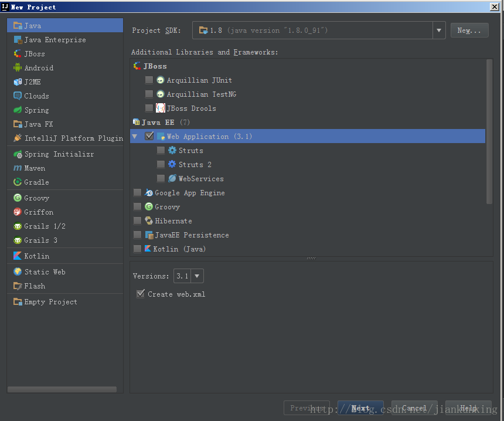This screenshot has width=504, height=421.
Task: Enable the Arquillian TestNG checkbox
Action: (x=149, y=94)
